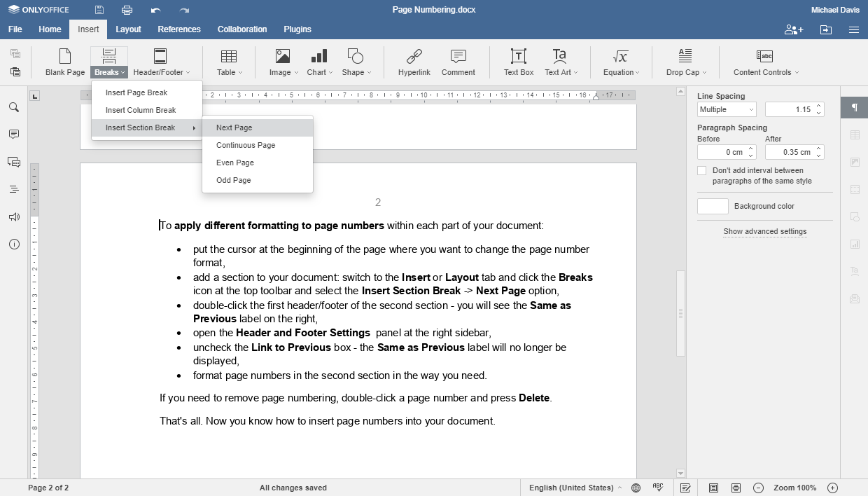The width and height of the screenshot is (868, 496).
Task: Click the Print icon in title bar
Action: (127, 10)
